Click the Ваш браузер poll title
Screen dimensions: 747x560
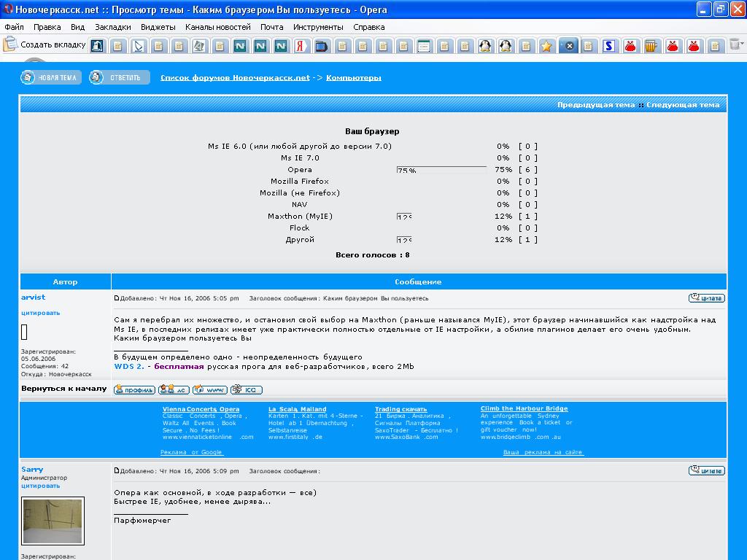click(372, 131)
